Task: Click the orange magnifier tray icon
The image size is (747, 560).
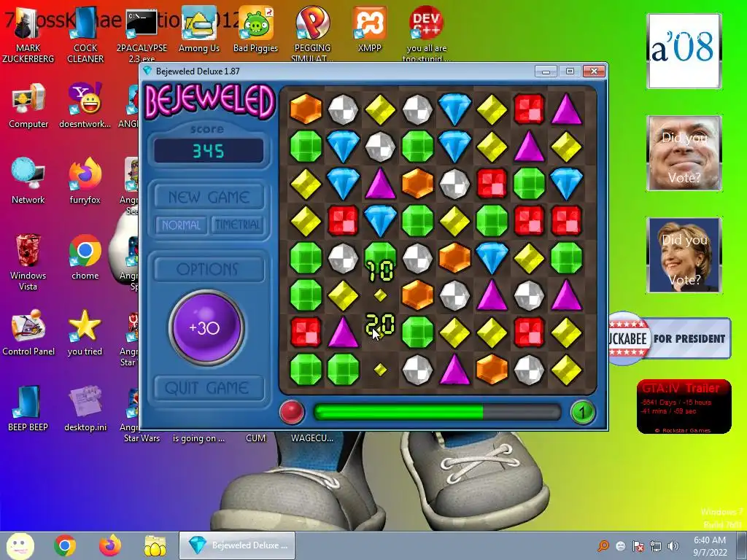Action: pos(603,545)
